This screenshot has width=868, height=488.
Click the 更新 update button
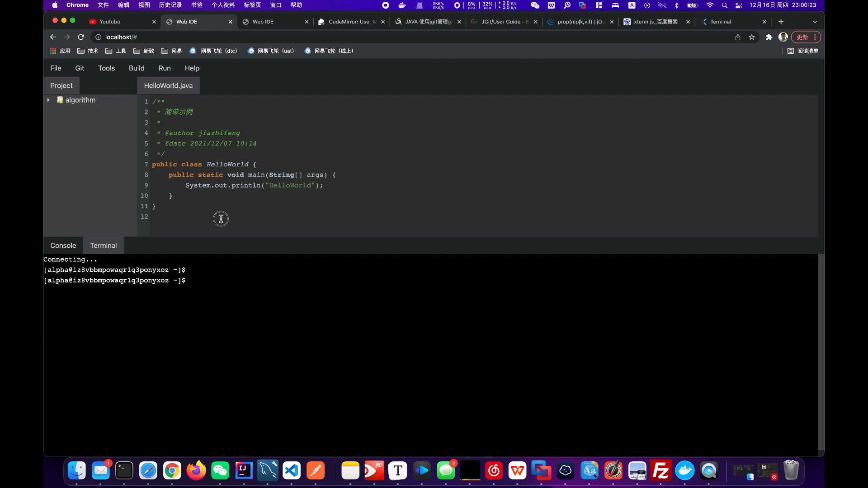(802, 37)
